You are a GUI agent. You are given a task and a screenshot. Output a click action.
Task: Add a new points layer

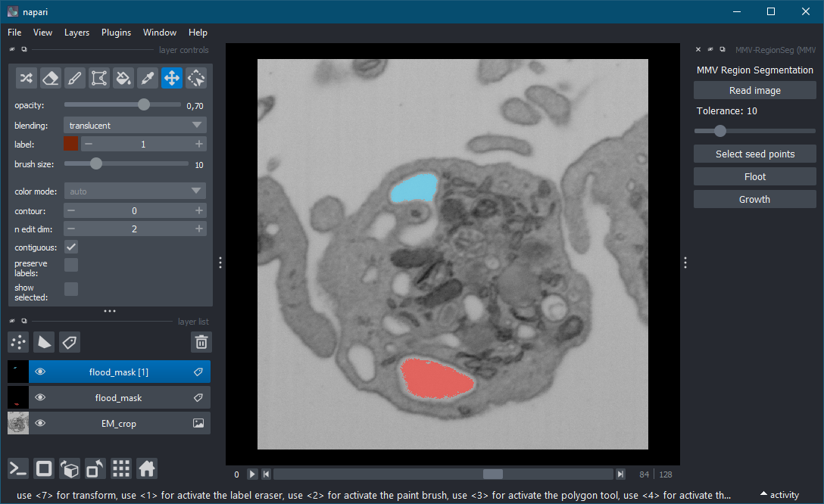18,342
